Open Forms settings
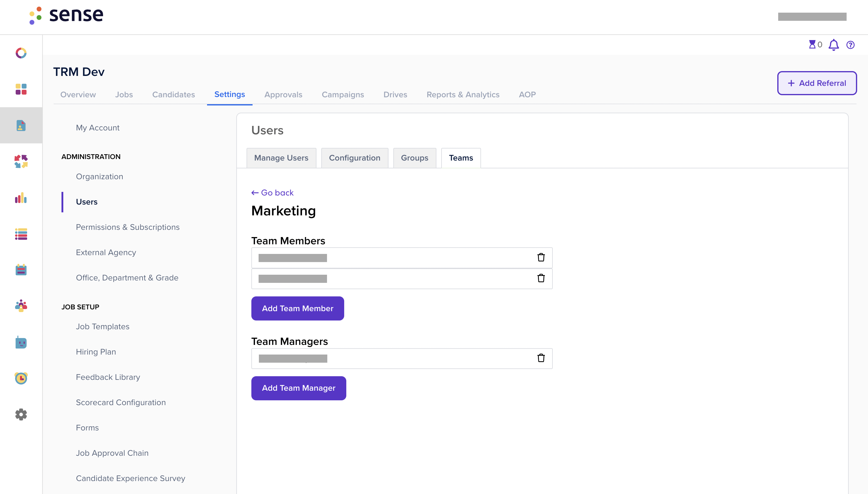 pyautogui.click(x=87, y=428)
